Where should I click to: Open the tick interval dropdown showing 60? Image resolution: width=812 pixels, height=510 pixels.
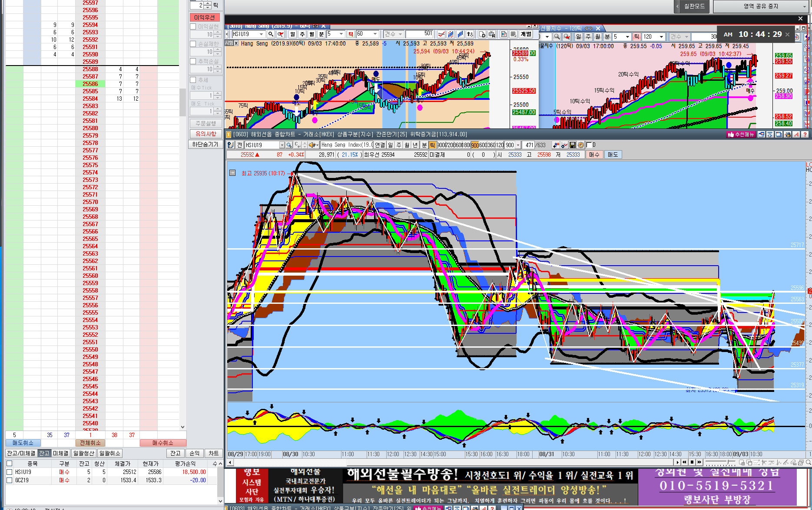(376, 34)
